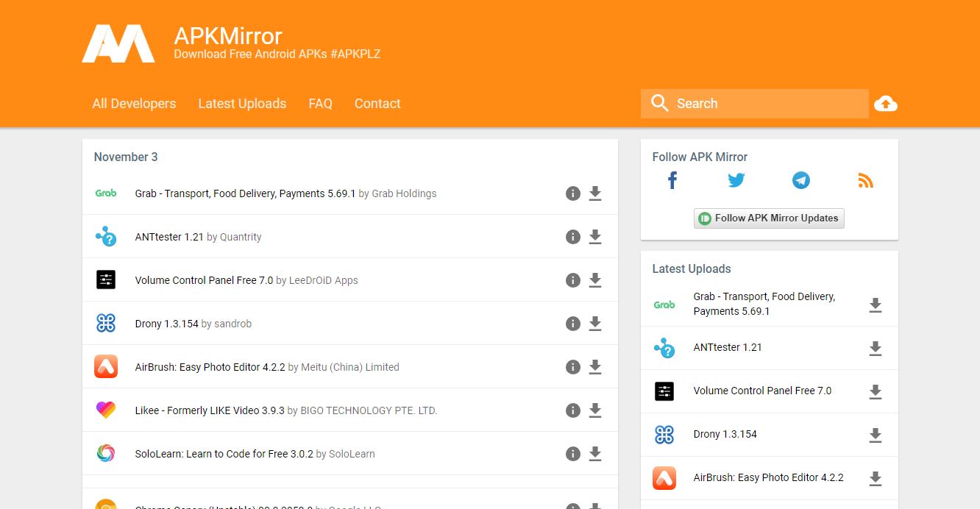Click the Drony app icon in the November 3 list
This screenshot has height=509, width=980.
click(106, 324)
